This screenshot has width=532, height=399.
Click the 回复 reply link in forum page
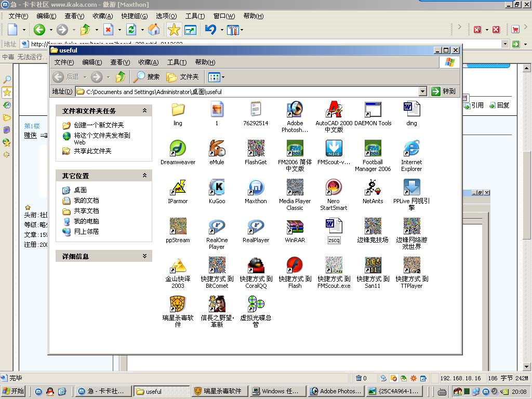click(x=499, y=105)
